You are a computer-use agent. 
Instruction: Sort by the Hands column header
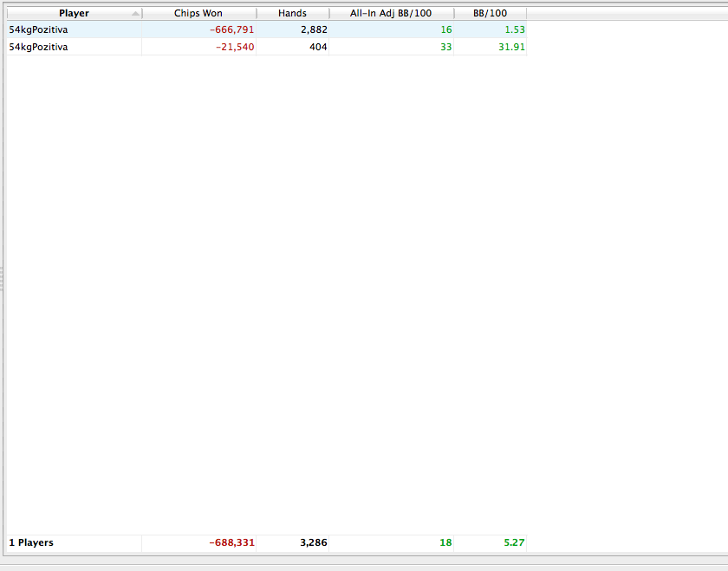[x=293, y=14]
